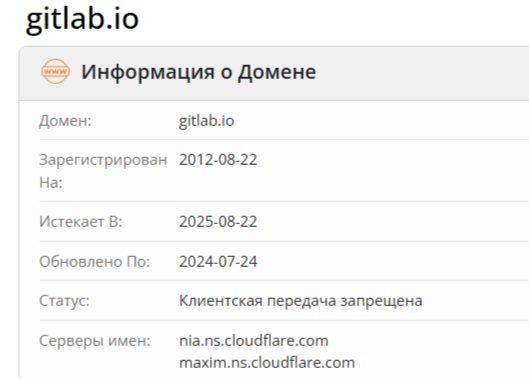Click the Информация о Домене heading
This screenshot has width=529, height=379.
[x=198, y=72]
